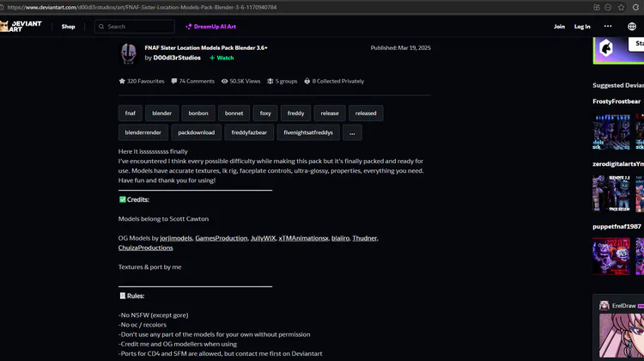Screen dimensions: 644x361
Task: Select the freddyfazbear tag
Action: 249,132
